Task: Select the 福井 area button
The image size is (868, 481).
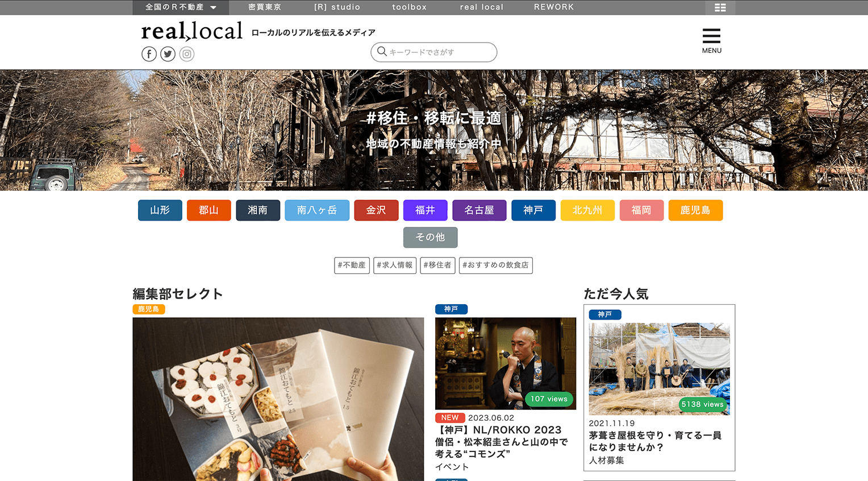Action: point(425,210)
